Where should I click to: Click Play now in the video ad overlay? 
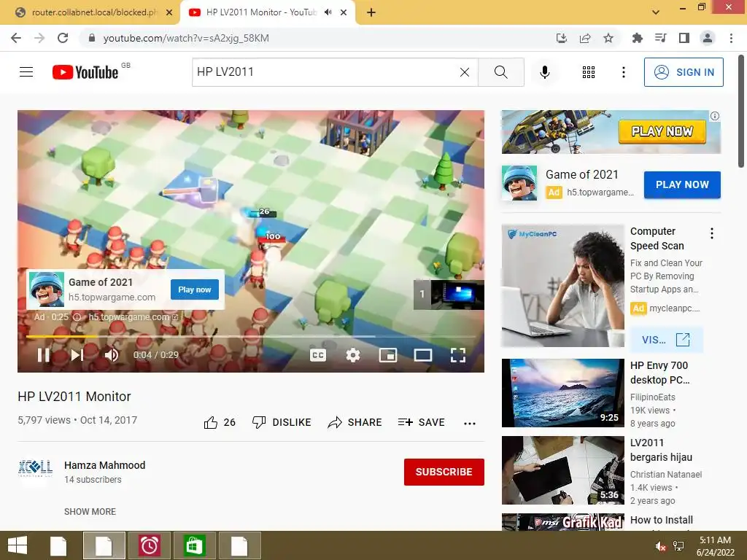point(194,289)
